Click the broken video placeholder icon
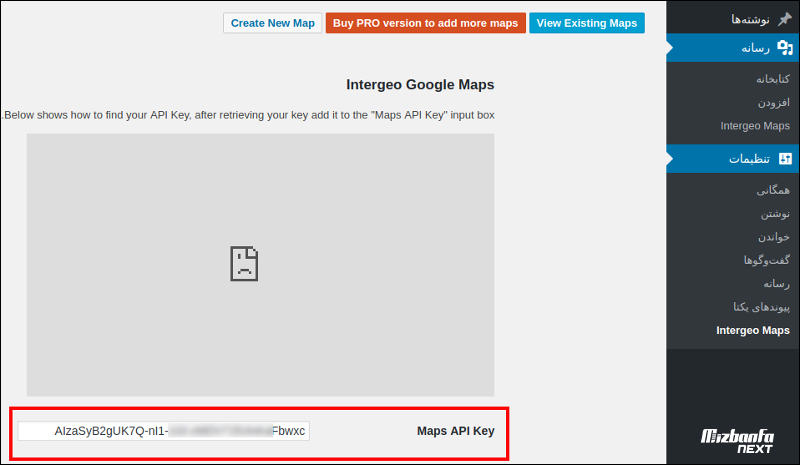This screenshot has width=800, height=465. point(244,263)
